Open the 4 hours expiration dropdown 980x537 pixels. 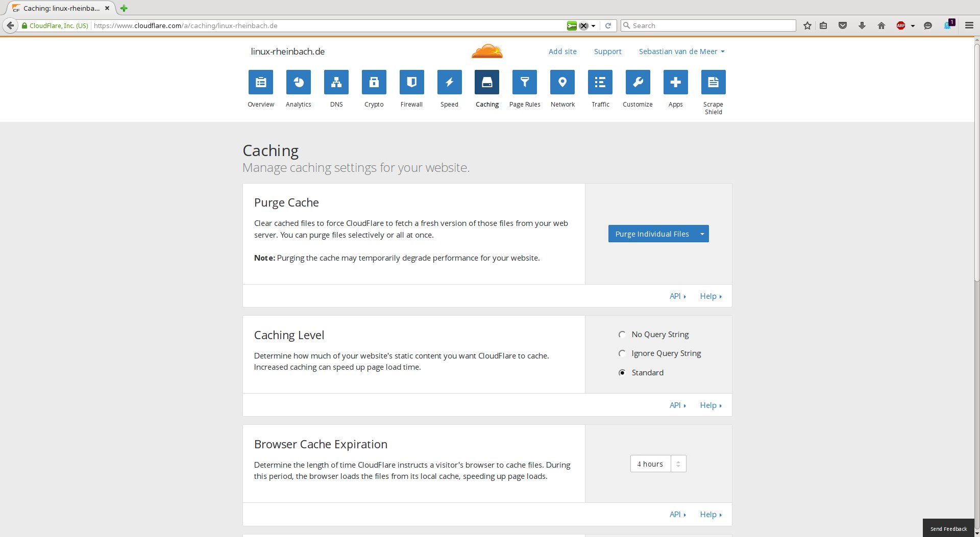coord(658,464)
